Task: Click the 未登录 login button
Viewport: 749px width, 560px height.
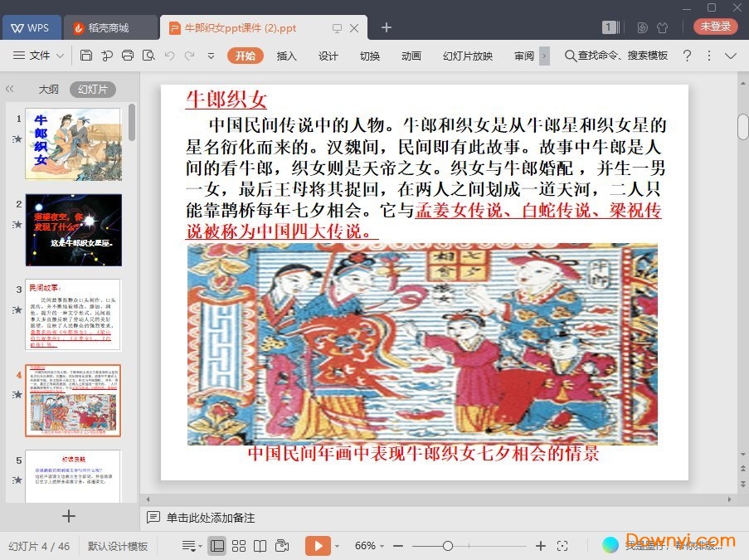Action: [715, 27]
